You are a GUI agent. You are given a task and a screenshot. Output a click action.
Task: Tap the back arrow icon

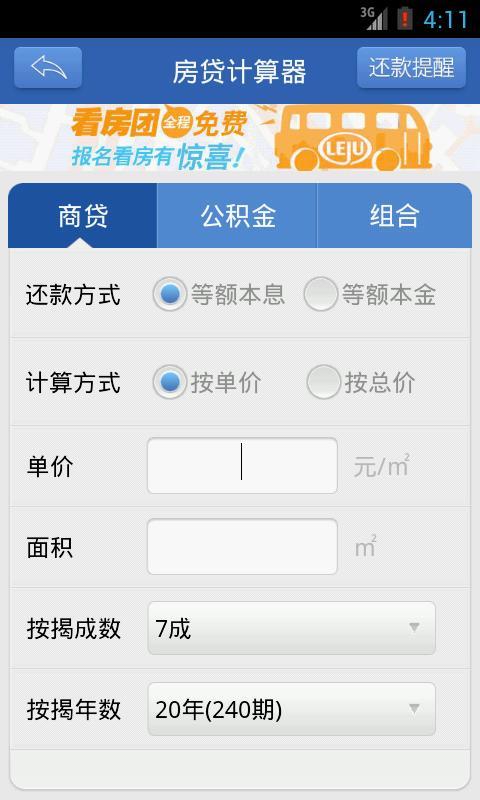point(48,67)
